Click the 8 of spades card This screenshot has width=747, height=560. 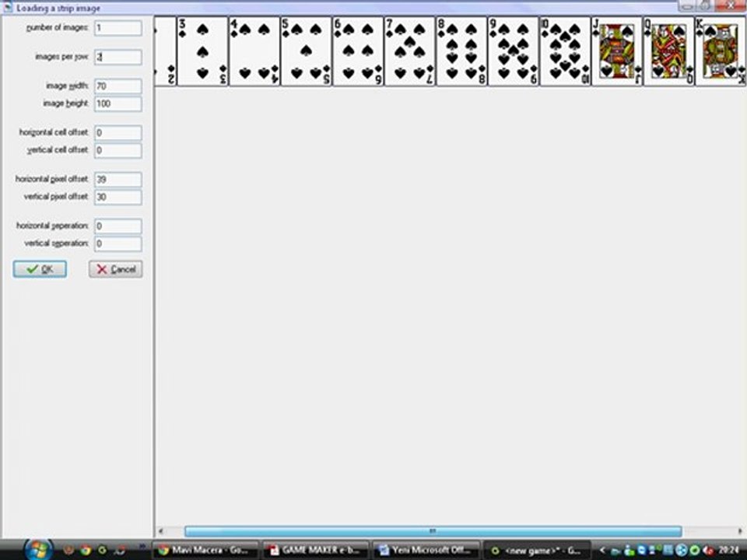pos(461,51)
